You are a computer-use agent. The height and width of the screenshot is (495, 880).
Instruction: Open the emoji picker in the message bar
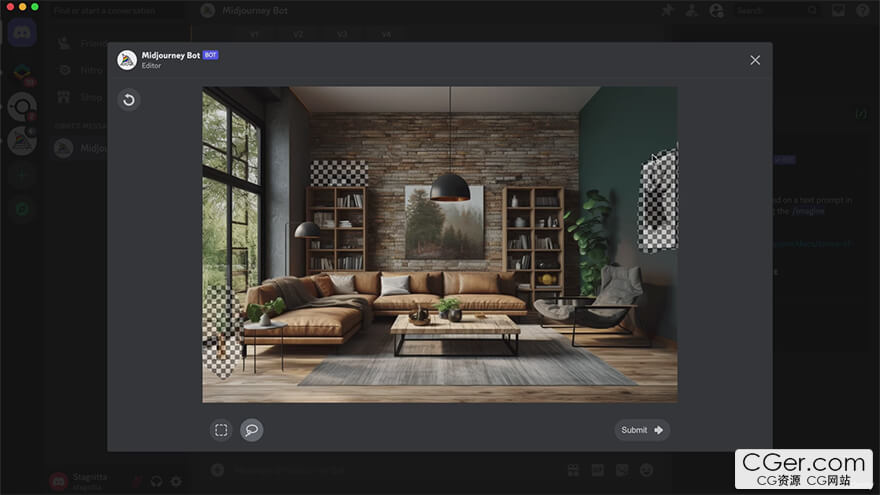click(646, 469)
